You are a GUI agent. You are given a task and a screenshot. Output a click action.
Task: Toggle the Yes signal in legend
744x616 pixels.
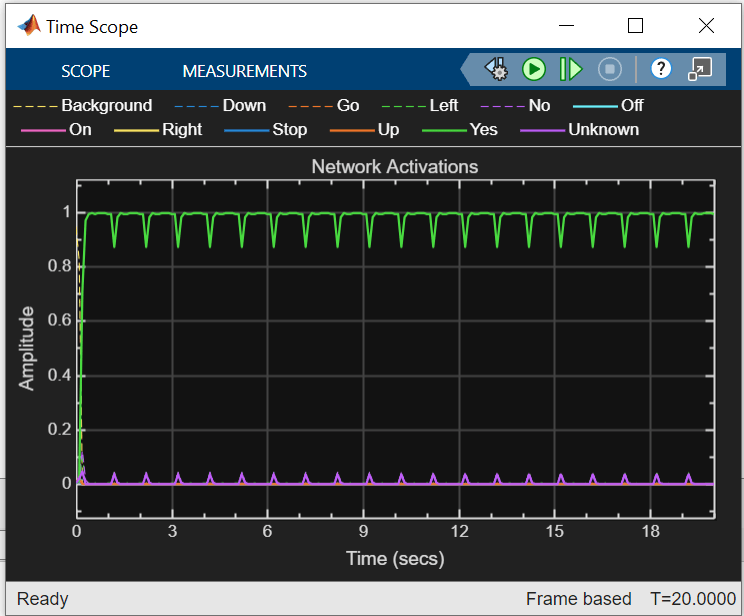pos(483,129)
